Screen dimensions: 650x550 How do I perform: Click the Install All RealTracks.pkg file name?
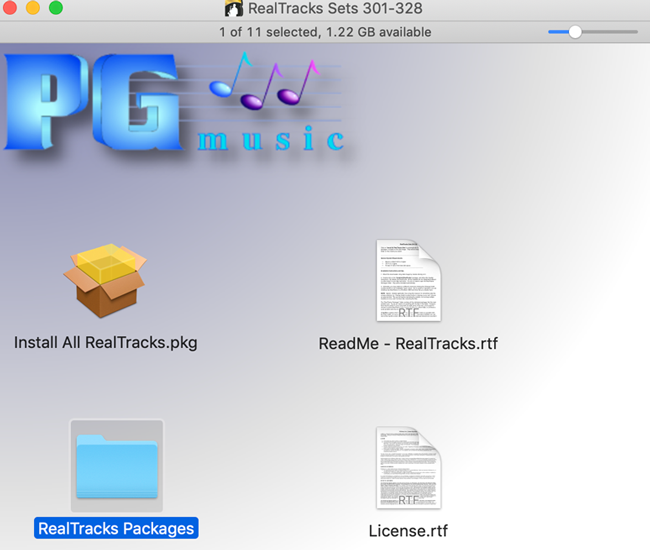pyautogui.click(x=106, y=343)
